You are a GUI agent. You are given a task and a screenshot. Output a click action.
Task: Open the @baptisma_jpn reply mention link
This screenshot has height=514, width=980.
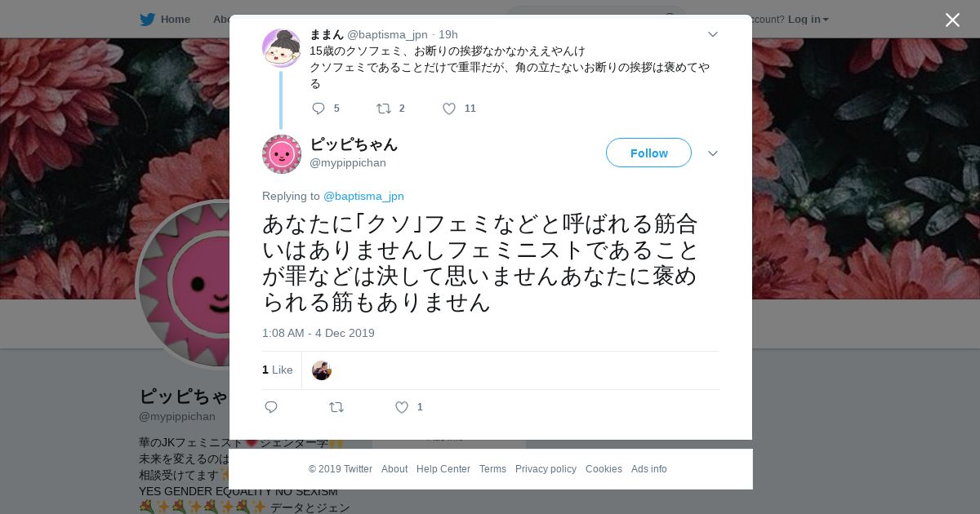[x=363, y=196]
